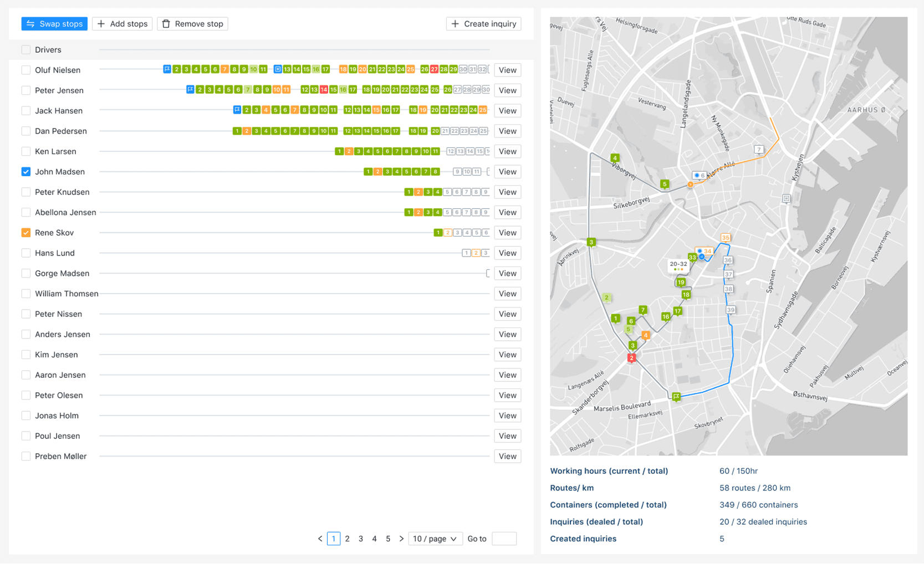
Task: Select red stop 27 in Oluf Nielsen's row
Action: (434, 69)
